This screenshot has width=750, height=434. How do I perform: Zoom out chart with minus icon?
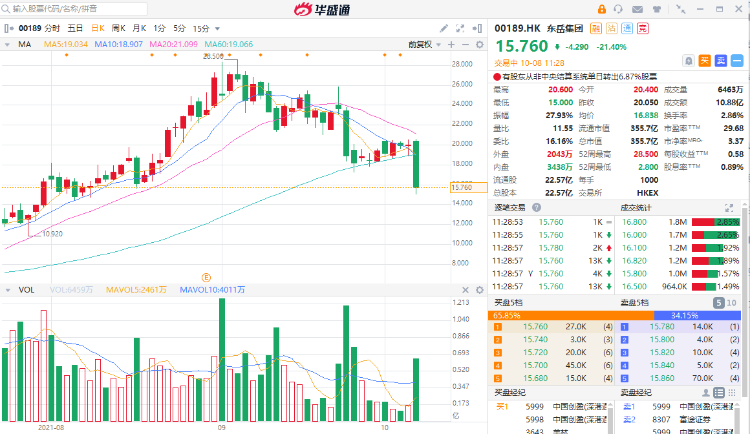pos(465,45)
